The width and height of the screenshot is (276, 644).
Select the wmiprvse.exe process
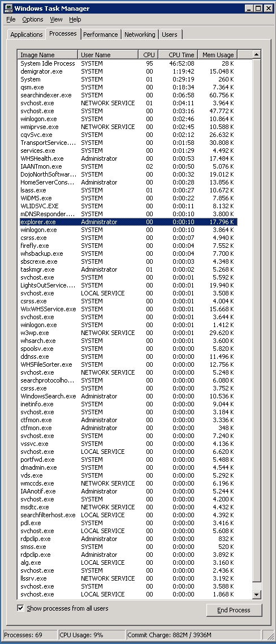(x=128, y=127)
